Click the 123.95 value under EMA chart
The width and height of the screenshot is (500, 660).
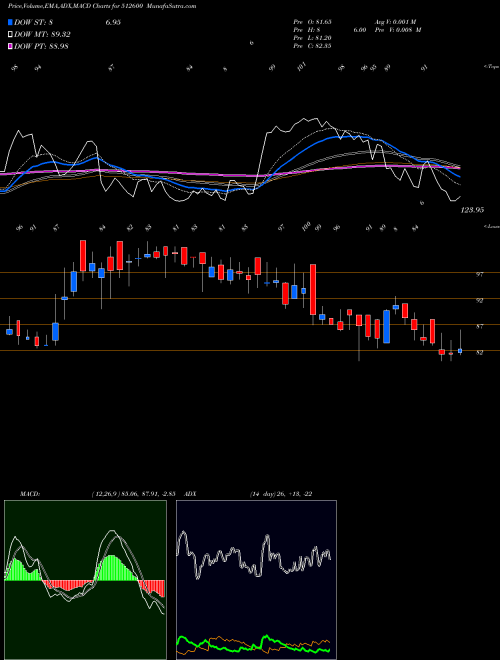[x=472, y=210]
